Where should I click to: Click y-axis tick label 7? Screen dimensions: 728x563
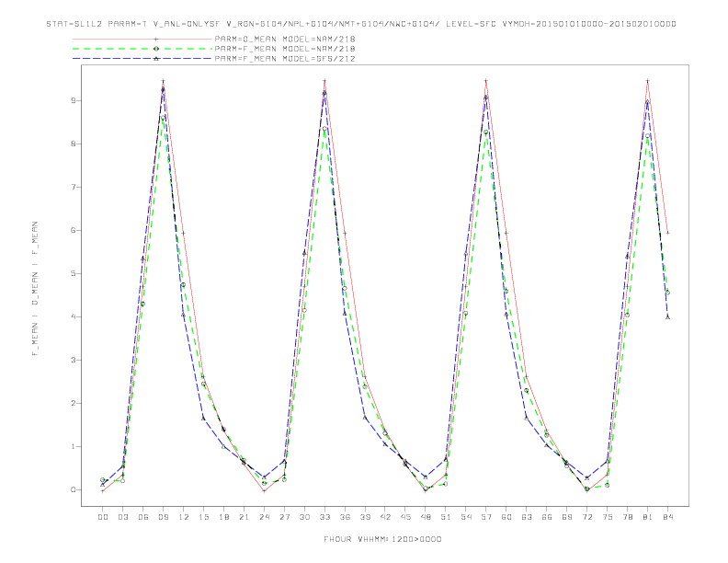click(x=74, y=187)
